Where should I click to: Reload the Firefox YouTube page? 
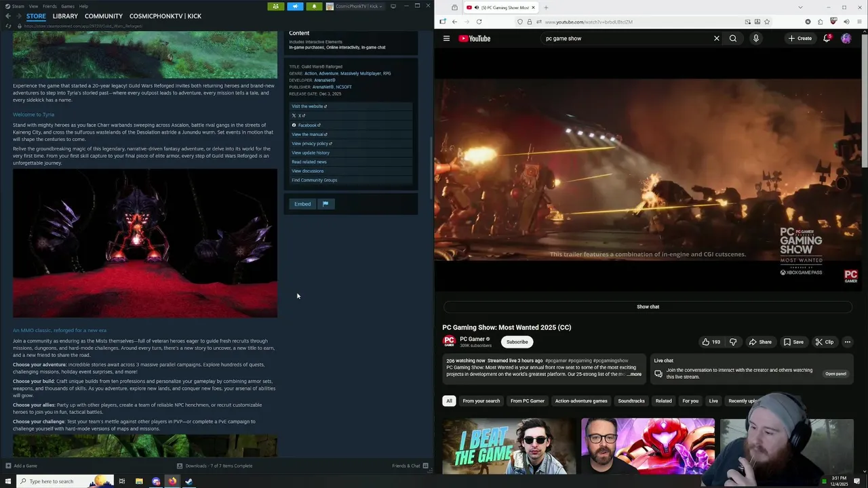coord(479,22)
